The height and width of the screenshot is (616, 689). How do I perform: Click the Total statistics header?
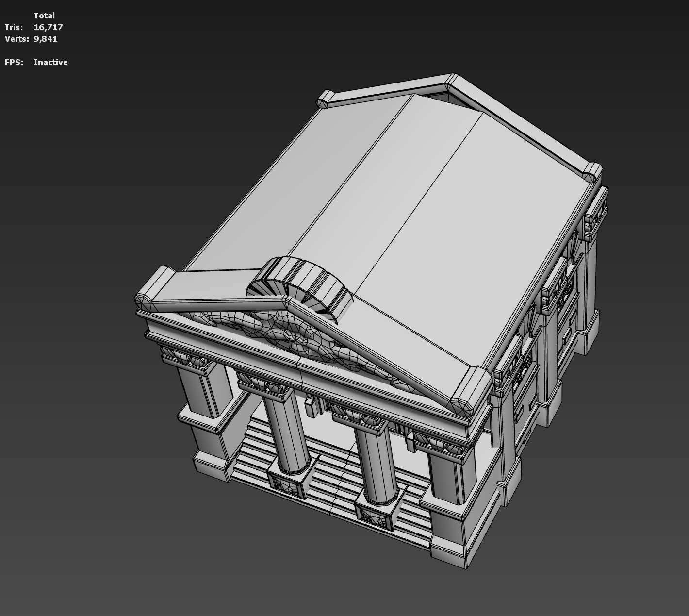coord(44,16)
